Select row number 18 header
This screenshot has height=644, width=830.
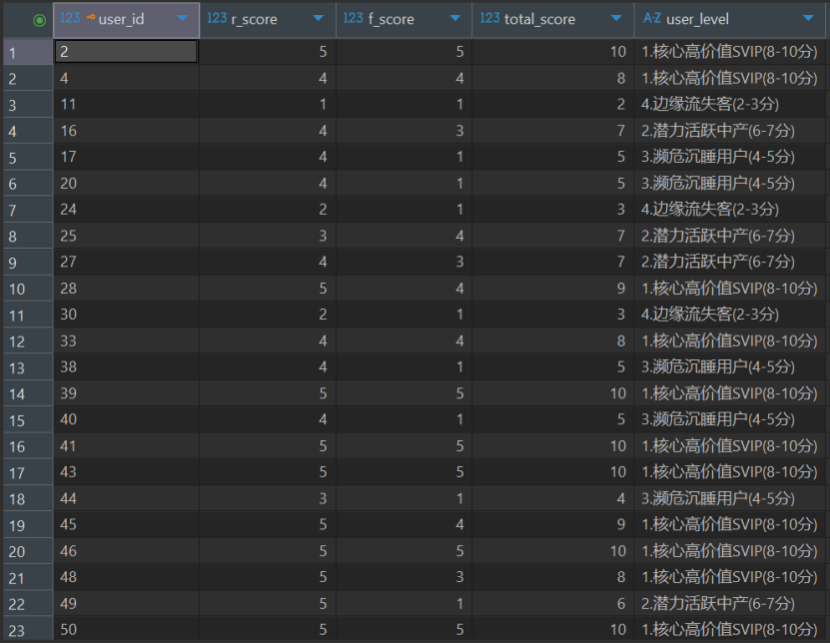(x=28, y=498)
